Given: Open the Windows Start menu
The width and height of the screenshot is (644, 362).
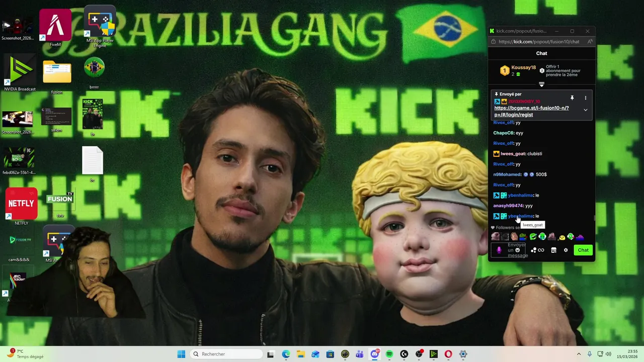Looking at the screenshot, I should tap(181, 354).
